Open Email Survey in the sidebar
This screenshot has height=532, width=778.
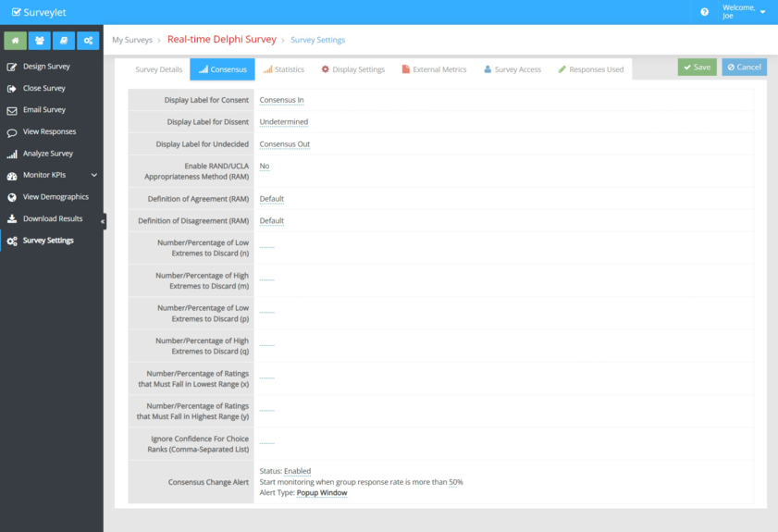click(x=44, y=110)
